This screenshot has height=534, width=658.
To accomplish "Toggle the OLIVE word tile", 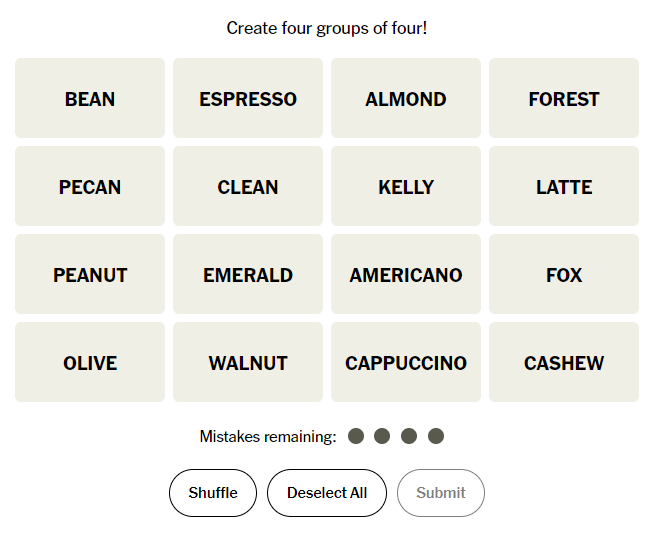I will coord(90,362).
